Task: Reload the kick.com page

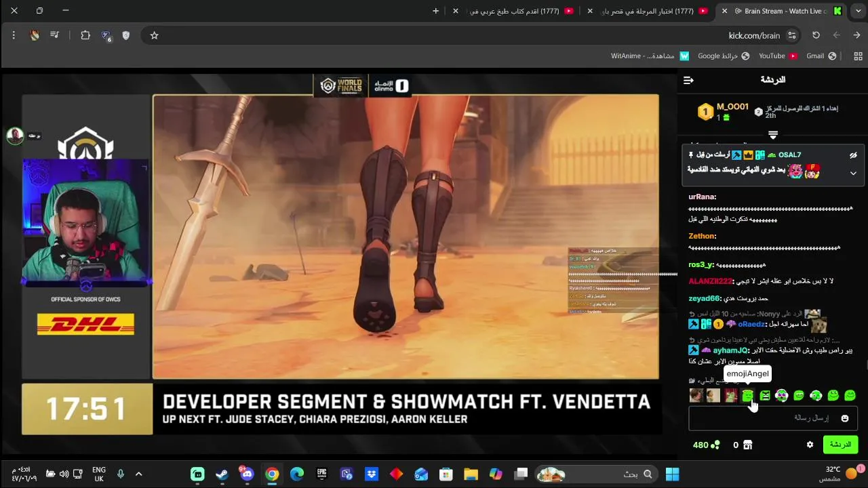Action: (x=816, y=35)
